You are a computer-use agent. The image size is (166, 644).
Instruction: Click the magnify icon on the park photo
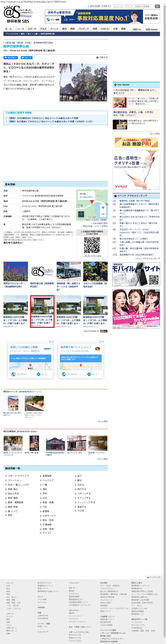click(x=105, y=99)
